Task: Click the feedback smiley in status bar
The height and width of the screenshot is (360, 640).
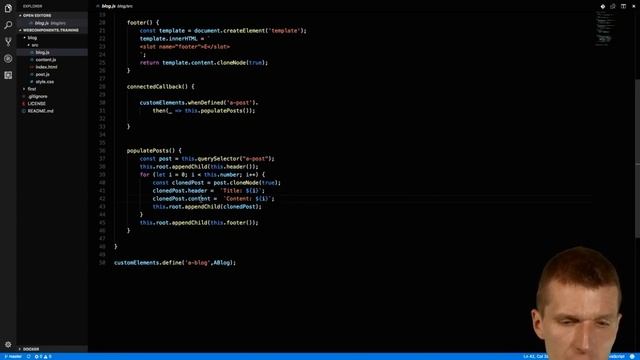Action: coord(632,356)
